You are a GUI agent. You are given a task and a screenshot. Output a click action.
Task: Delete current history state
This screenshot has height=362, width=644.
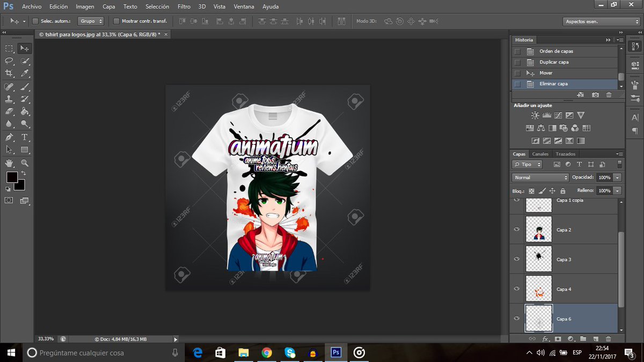coord(609,95)
